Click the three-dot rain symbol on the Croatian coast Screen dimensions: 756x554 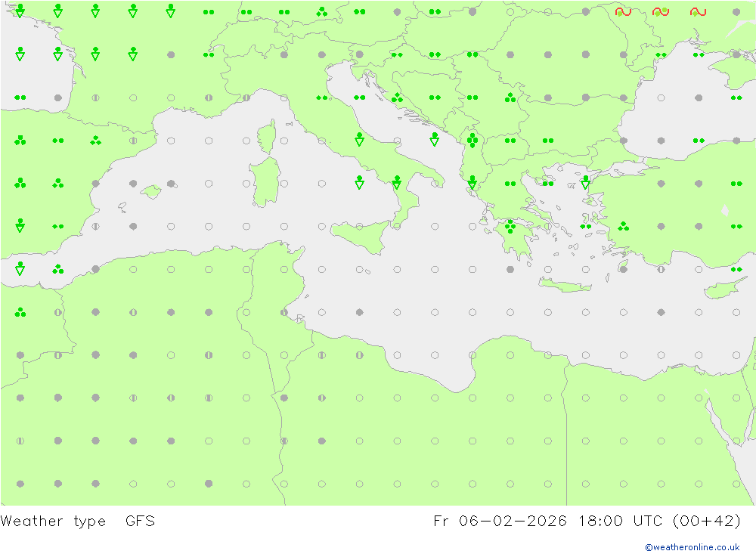[x=397, y=98]
